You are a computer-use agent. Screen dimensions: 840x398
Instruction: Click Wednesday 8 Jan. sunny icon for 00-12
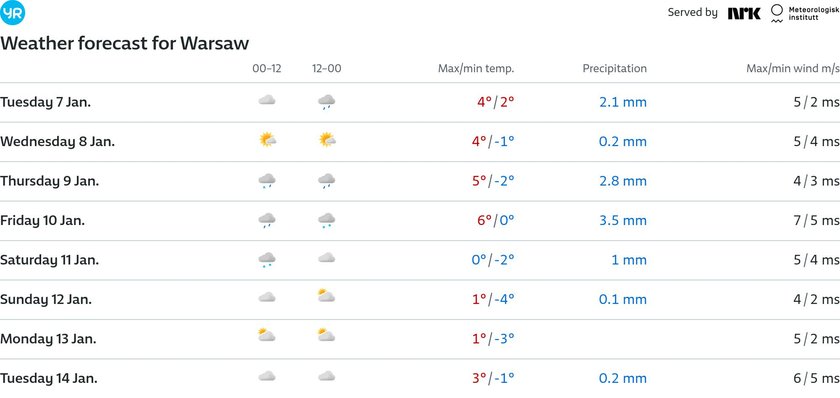coord(267,141)
